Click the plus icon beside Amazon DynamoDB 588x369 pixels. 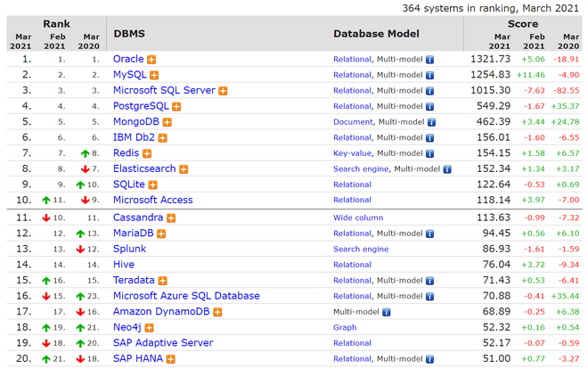[217, 312]
